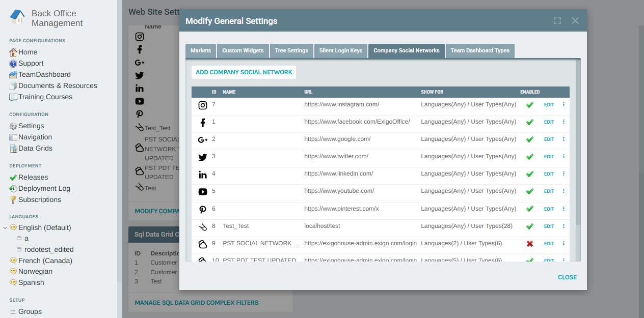
Task: Click the Pinterest icon in row 6
Action: pyautogui.click(x=203, y=209)
